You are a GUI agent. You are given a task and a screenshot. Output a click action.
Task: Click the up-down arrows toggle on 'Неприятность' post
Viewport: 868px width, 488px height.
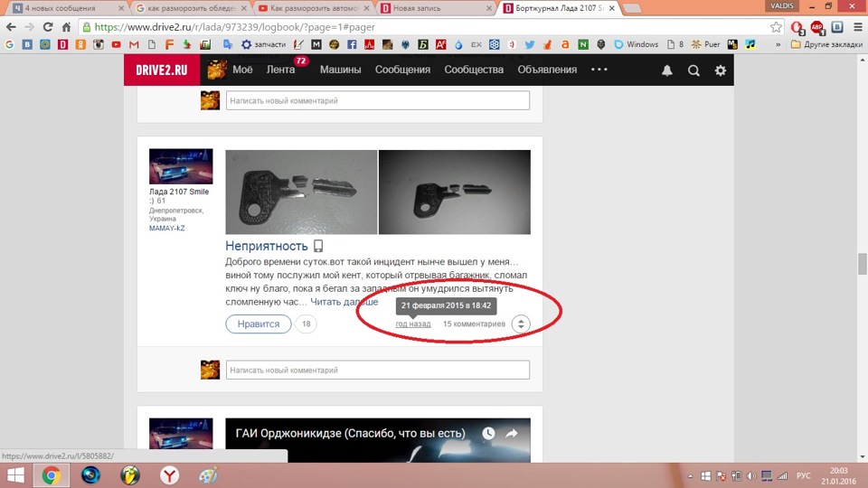[521, 324]
